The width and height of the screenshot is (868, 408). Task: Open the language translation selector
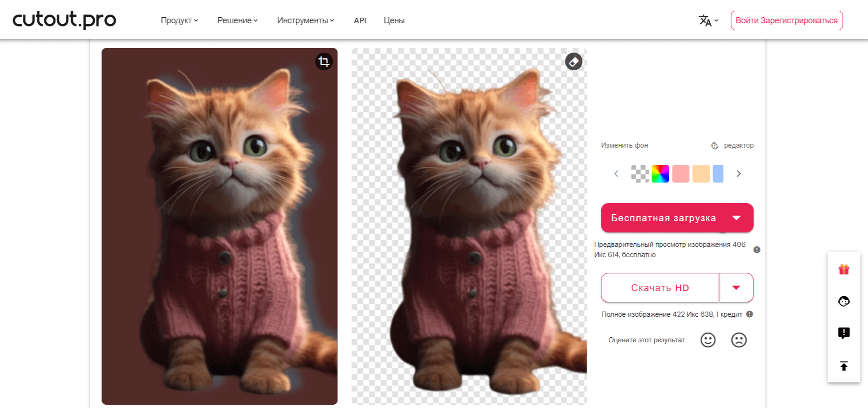point(708,20)
